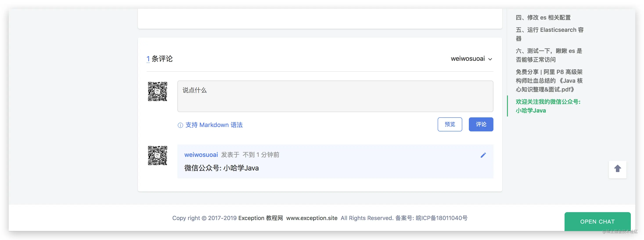This screenshot has width=644, height=240.
Task: Click the back-to-top arrow icon
Action: (617, 169)
